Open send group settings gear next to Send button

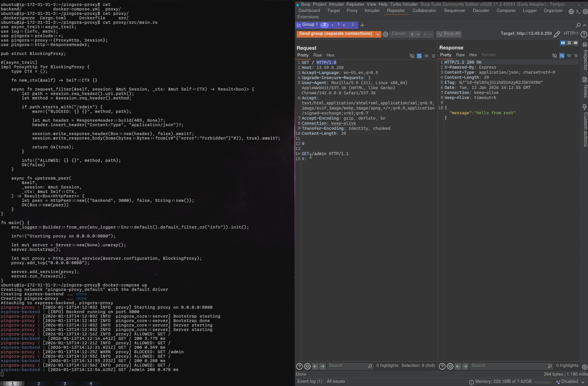pos(385,34)
